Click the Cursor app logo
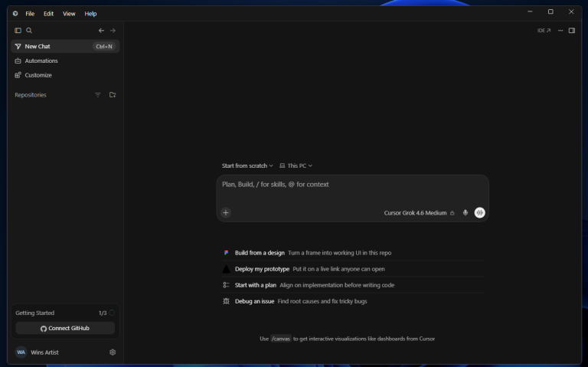588x367 pixels. (15, 14)
